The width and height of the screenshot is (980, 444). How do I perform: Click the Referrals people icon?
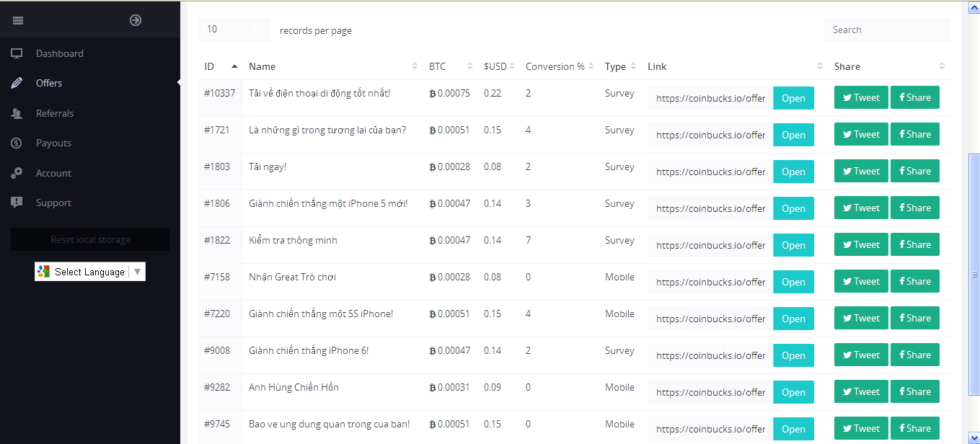[x=17, y=113]
